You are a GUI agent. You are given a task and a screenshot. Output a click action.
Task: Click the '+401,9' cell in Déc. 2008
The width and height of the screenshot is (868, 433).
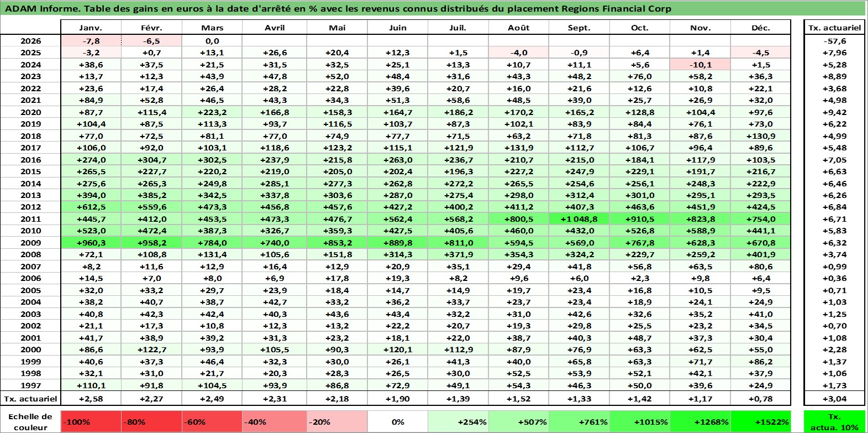pyautogui.click(x=761, y=254)
